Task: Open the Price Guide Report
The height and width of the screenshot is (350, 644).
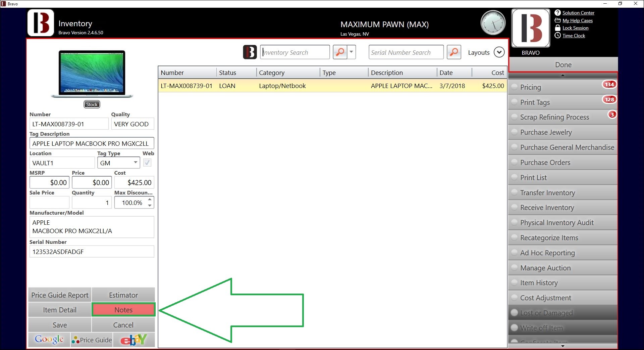Action: (60, 295)
